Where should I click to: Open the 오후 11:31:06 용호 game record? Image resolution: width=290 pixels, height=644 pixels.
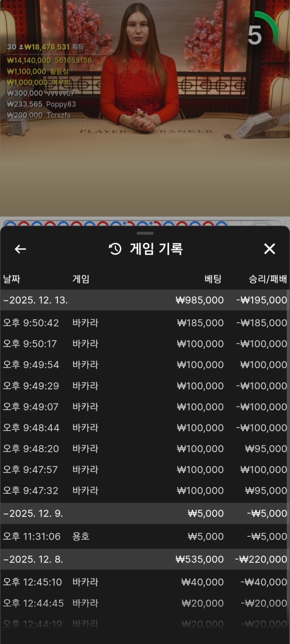tap(145, 536)
